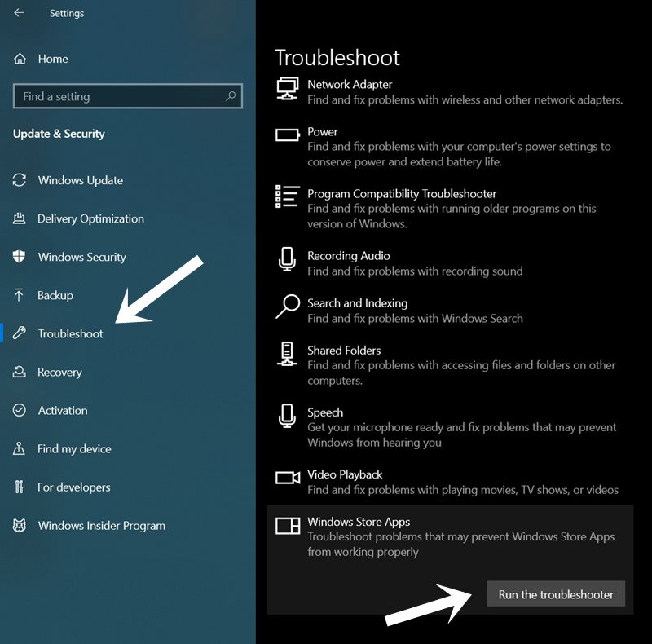
Task: Select the Shared Folders troubleshooter
Action: 344,351
